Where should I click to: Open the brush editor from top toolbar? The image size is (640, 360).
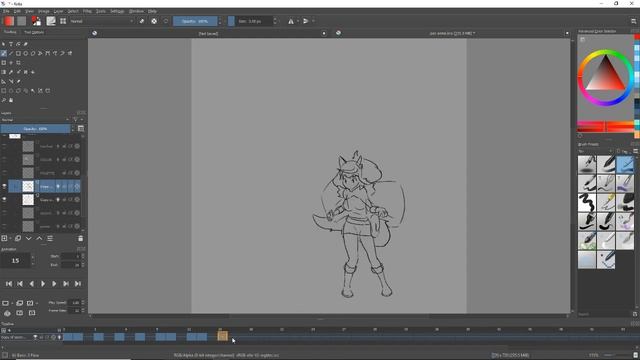(51, 21)
